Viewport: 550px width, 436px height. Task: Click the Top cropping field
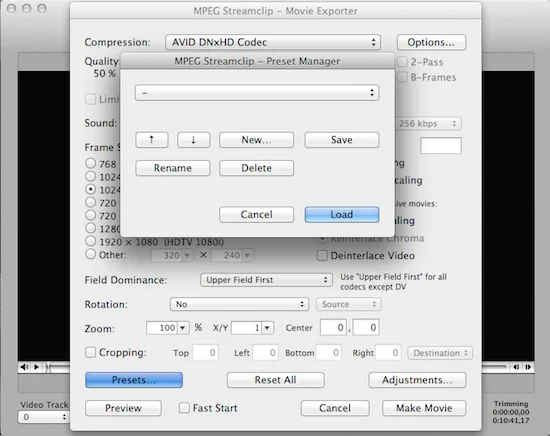pyautogui.click(x=205, y=353)
